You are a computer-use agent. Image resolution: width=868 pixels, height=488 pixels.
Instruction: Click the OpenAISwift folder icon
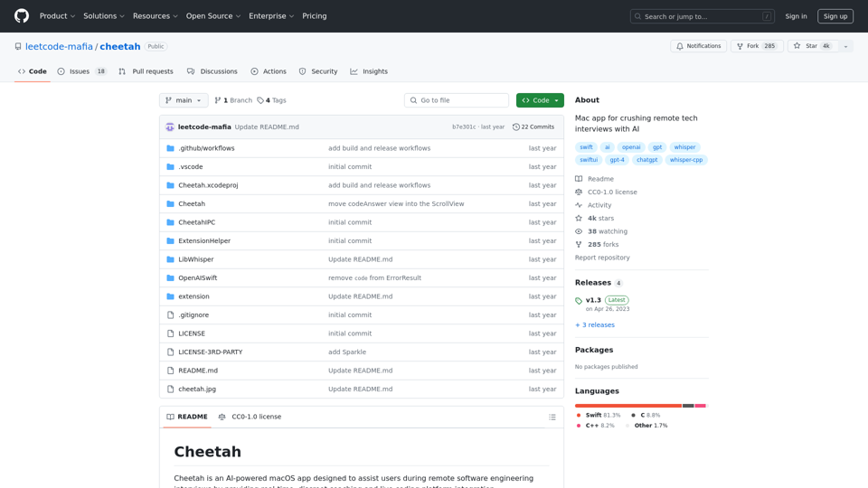(x=171, y=277)
